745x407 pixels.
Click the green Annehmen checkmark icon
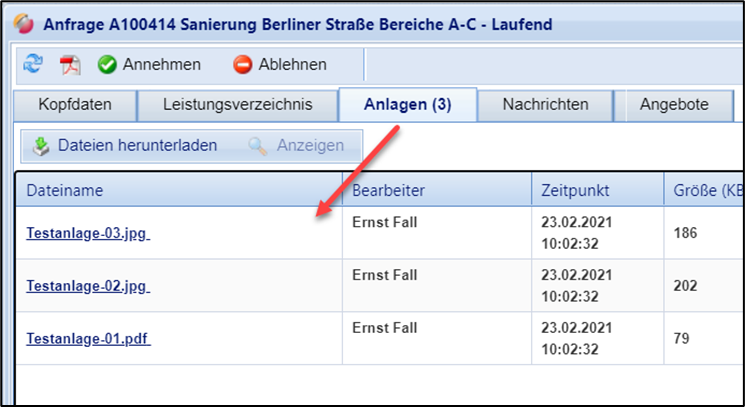tap(107, 65)
